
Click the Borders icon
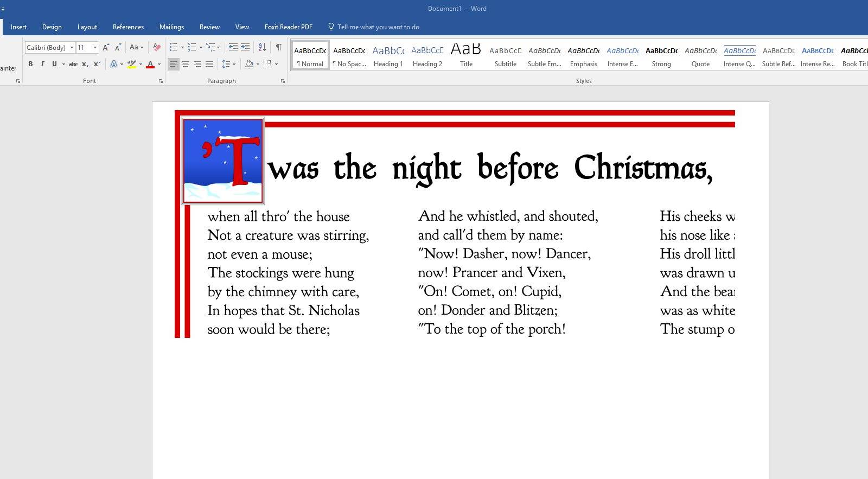coord(267,64)
